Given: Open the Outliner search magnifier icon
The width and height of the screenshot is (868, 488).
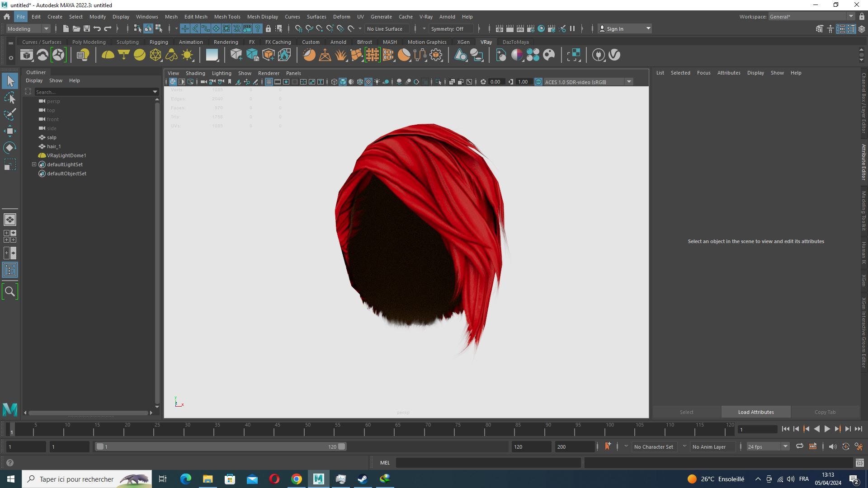Looking at the screenshot, I should (x=10, y=291).
